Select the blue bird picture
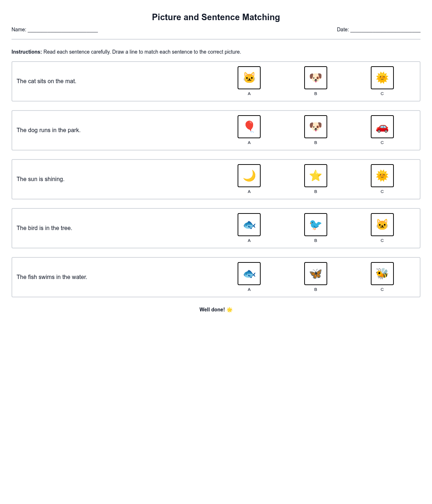This screenshot has height=504, width=432. (x=316, y=225)
